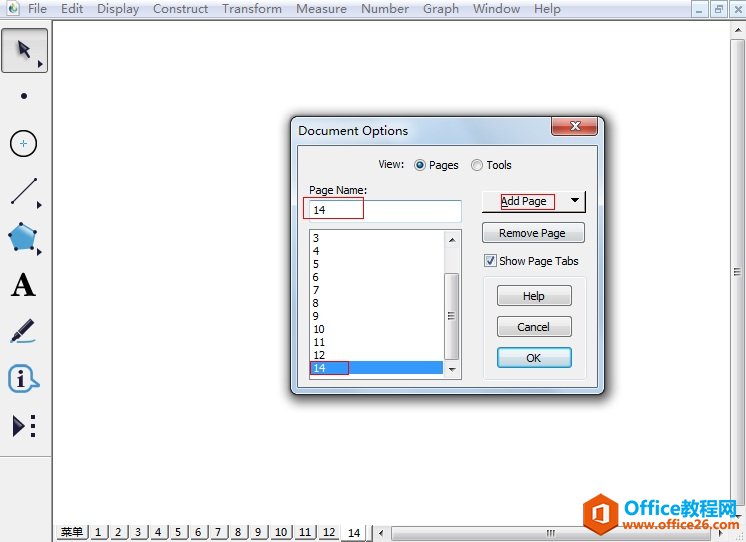Open the Measure menu
Screen dimensions: 746x542
pos(321,9)
